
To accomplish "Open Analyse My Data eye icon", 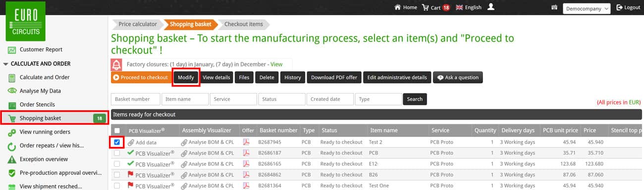I will [12, 91].
